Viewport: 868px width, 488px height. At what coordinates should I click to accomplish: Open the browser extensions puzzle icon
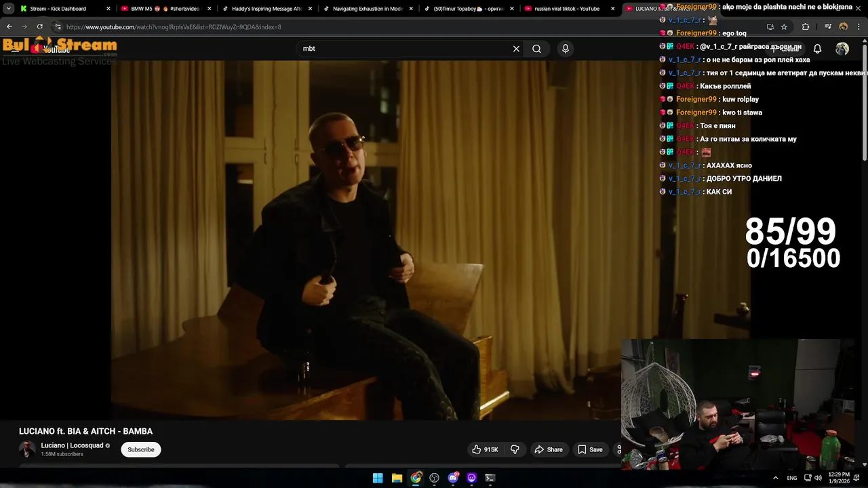click(806, 27)
